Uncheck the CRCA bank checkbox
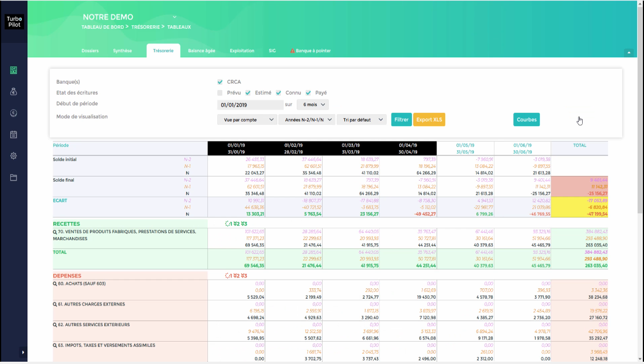Viewport: 644px width, 364px height. pos(220,82)
